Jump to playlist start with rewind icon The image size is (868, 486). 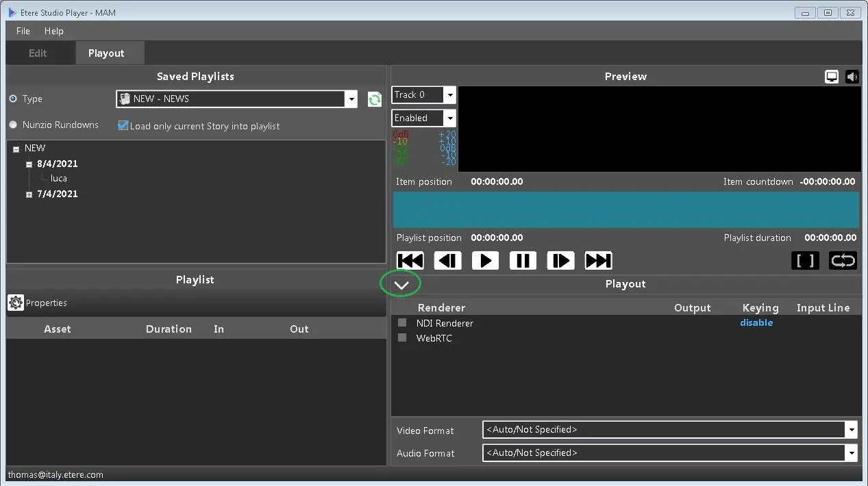tap(410, 261)
